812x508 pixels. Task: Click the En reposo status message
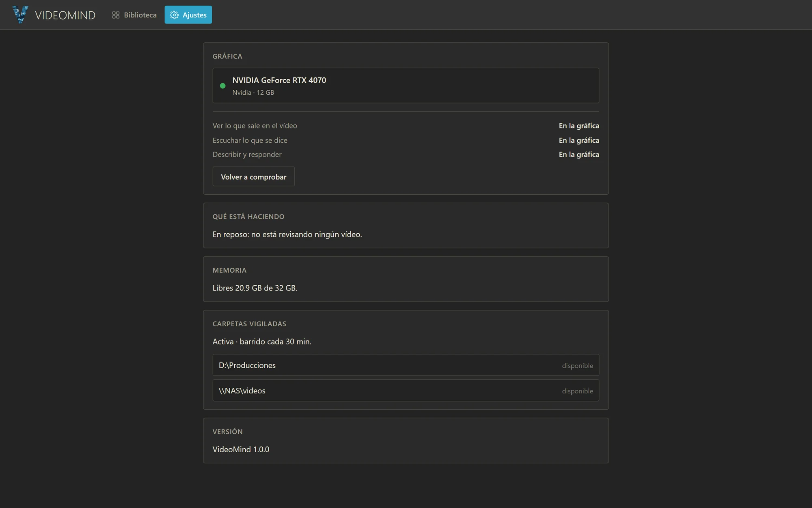tap(287, 234)
